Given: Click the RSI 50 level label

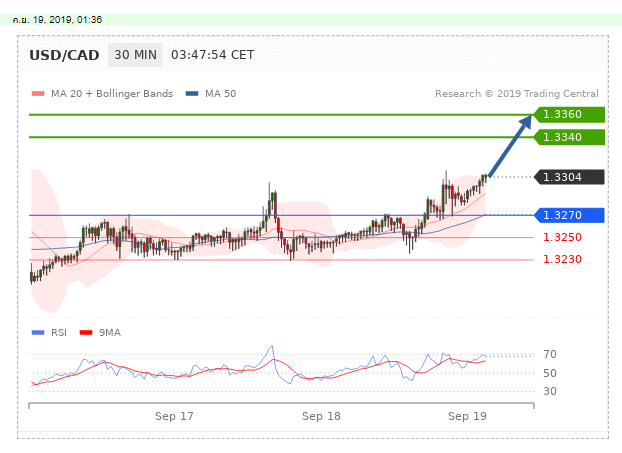Looking at the screenshot, I should pyautogui.click(x=550, y=373).
